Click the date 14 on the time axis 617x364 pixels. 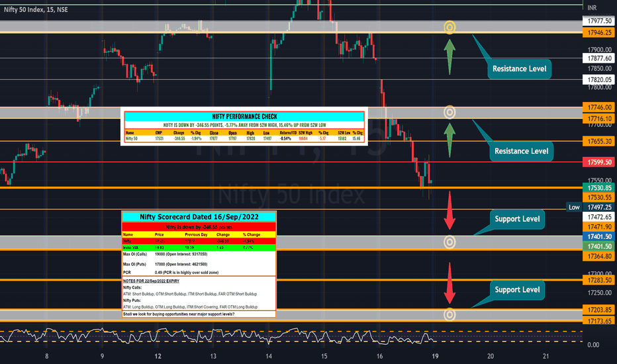(x=269, y=356)
